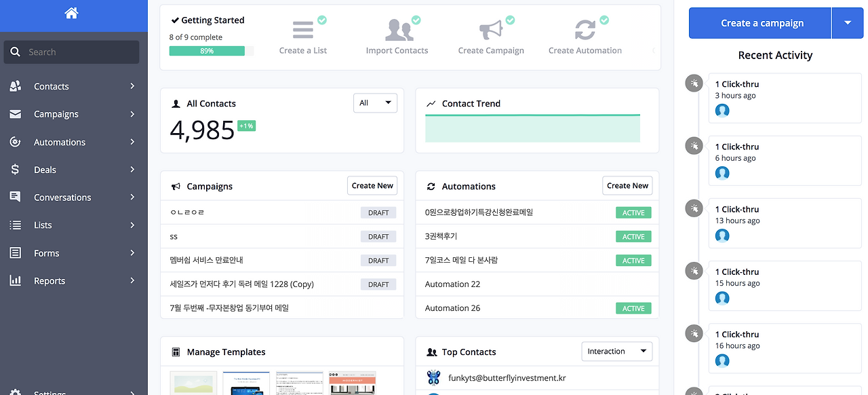Click the Manage Templates calculator icon

tap(176, 352)
